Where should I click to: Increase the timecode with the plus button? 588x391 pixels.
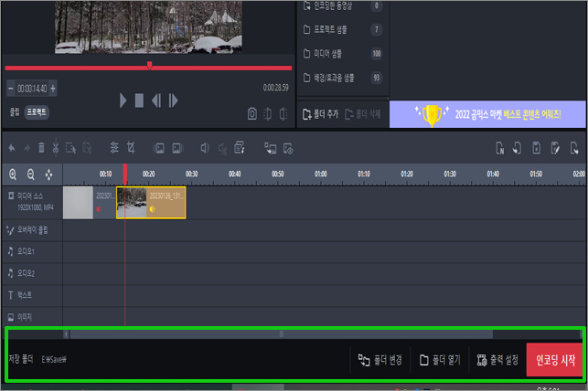coord(53,89)
